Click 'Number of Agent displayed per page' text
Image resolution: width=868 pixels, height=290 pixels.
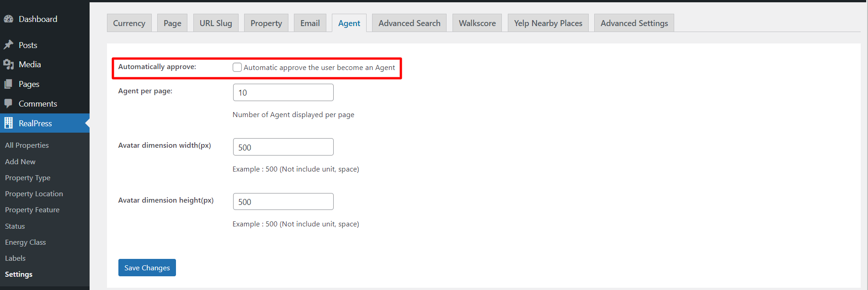tap(293, 114)
